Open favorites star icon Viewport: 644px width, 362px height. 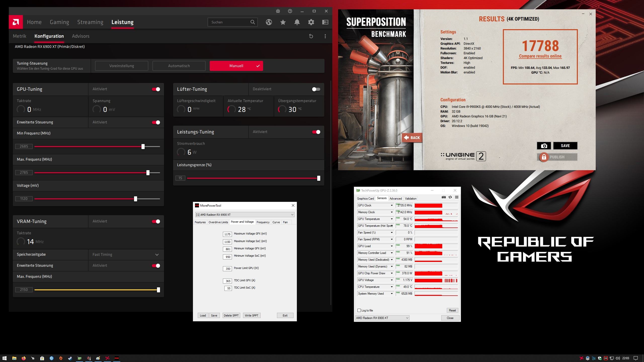(283, 22)
